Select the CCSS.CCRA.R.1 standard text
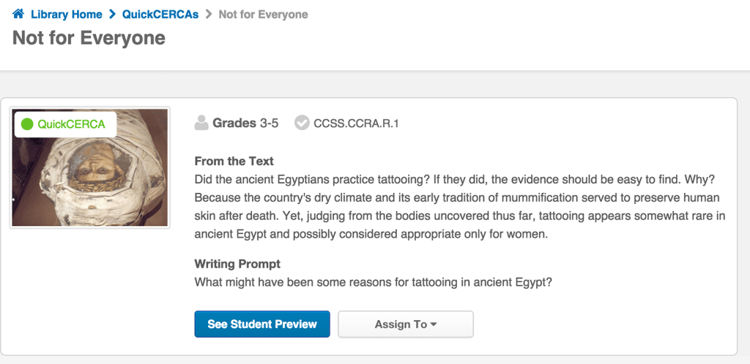This screenshot has width=750, height=364. tap(356, 123)
